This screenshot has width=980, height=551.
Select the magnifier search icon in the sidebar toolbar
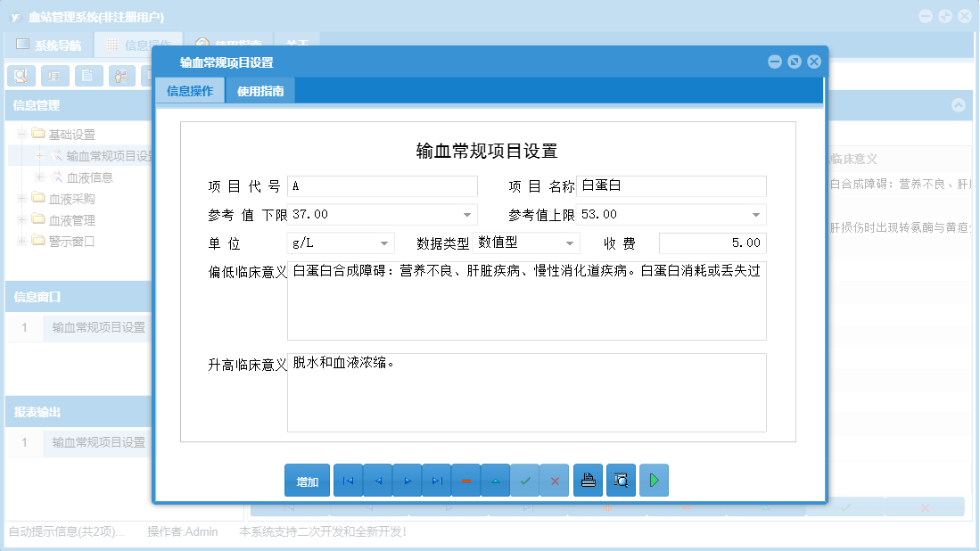coord(20,76)
